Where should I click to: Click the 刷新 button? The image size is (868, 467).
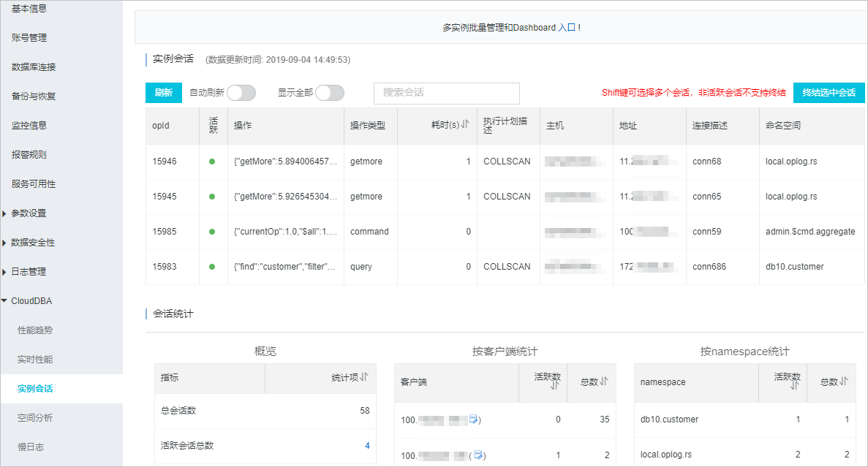pos(164,92)
